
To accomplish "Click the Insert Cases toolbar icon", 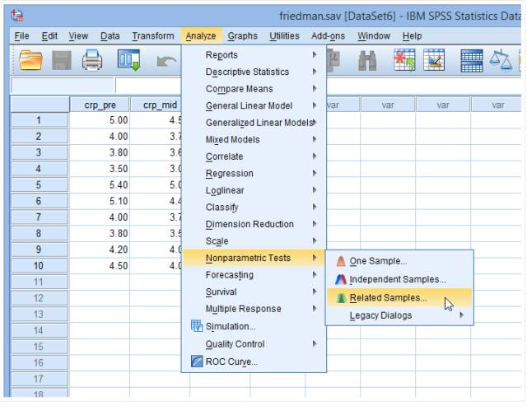I will click(404, 60).
